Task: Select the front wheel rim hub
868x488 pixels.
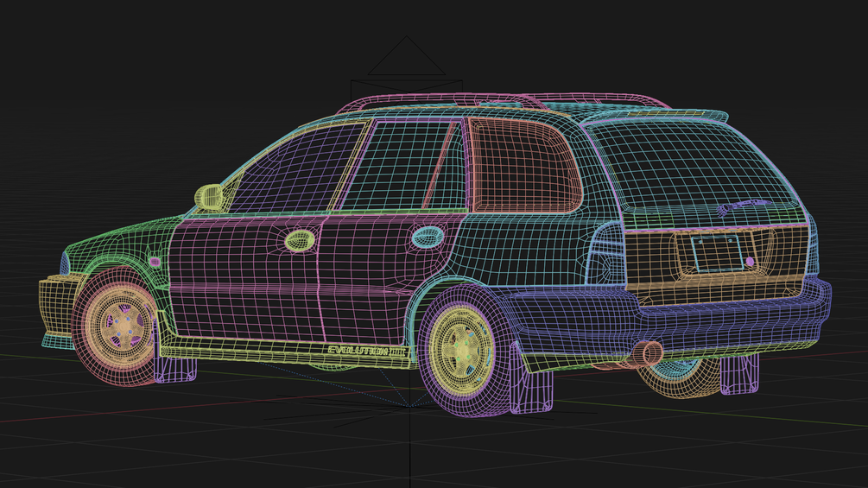Action: 123,327
